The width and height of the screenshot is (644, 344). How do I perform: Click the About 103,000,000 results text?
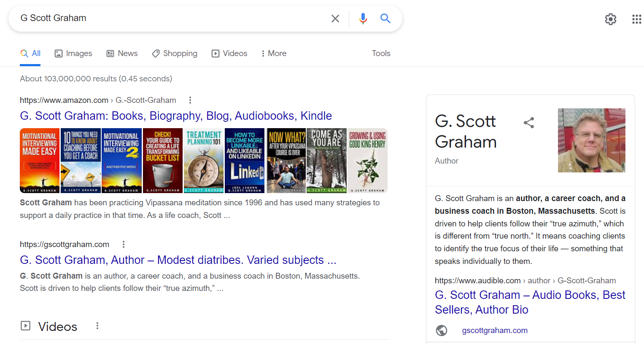click(96, 79)
